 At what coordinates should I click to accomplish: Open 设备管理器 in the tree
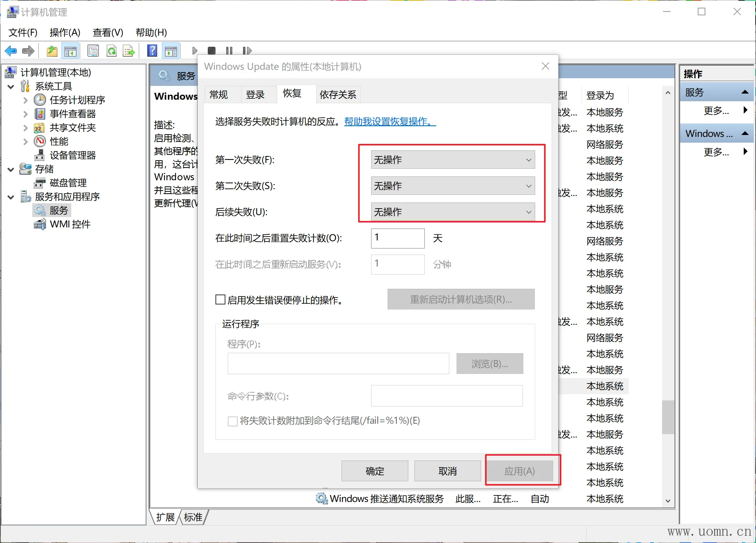pyautogui.click(x=72, y=155)
